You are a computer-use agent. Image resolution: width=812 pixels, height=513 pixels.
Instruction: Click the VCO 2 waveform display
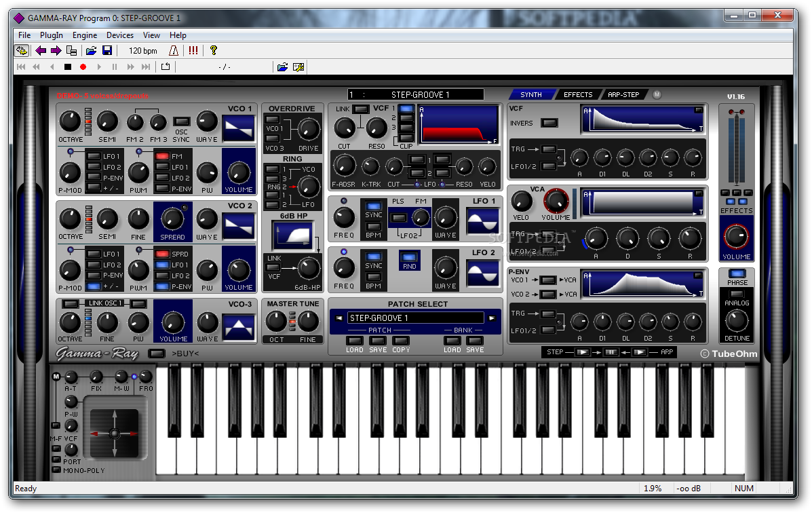(238, 226)
